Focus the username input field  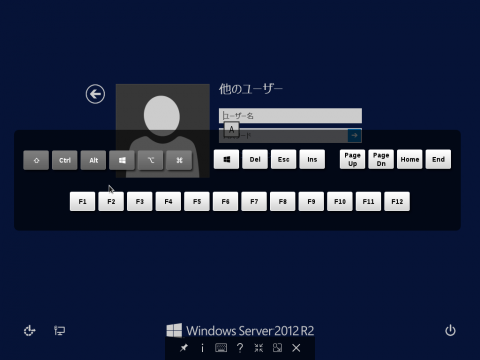point(290,116)
